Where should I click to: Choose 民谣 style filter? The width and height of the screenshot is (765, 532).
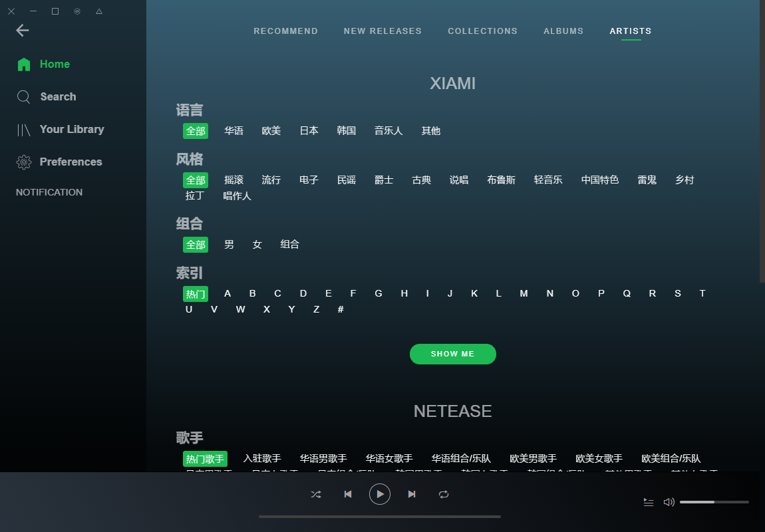pos(347,180)
